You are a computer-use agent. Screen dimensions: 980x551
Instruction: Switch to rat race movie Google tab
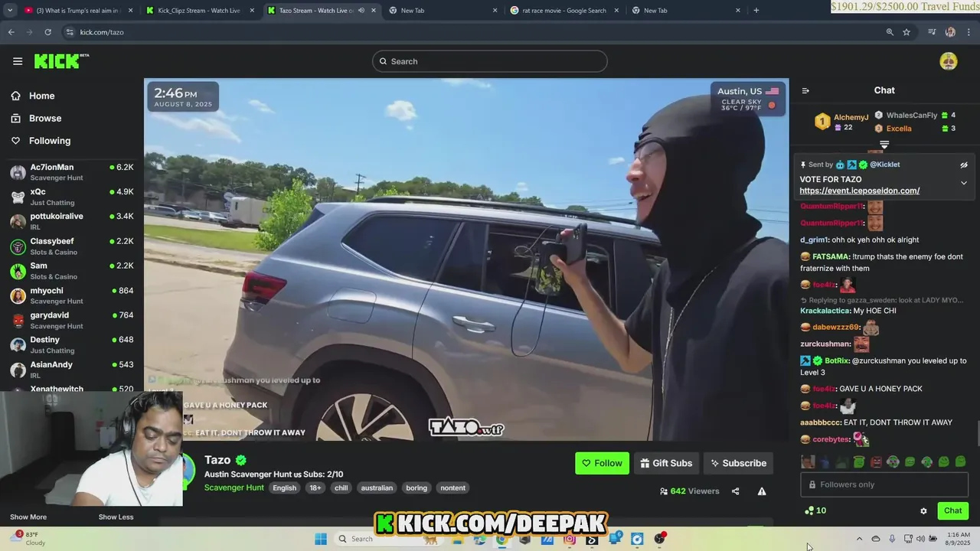[564, 11]
